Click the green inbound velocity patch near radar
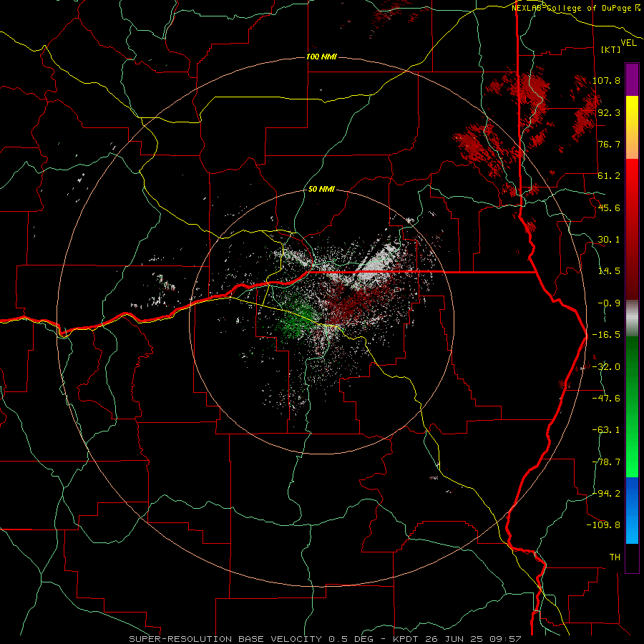Image resolution: width=644 pixels, height=644 pixels. click(298, 320)
